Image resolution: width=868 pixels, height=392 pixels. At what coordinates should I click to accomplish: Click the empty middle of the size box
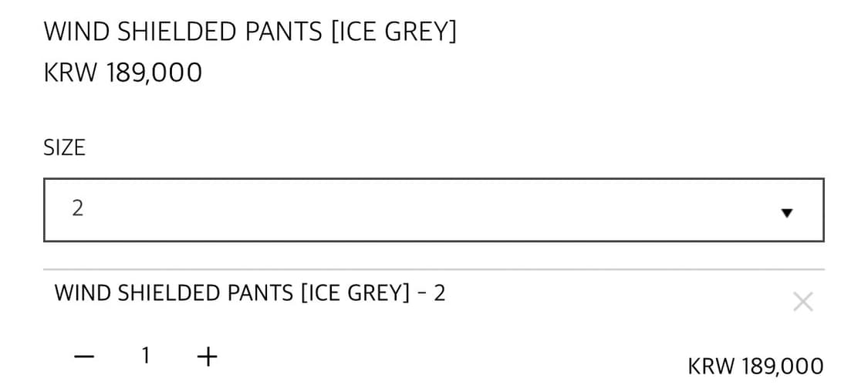tap(432, 210)
